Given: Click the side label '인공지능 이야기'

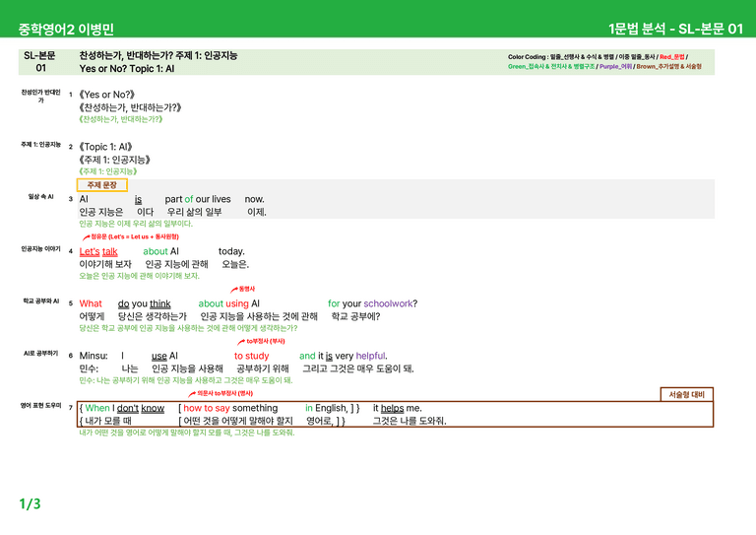Looking at the screenshot, I should point(40,249).
